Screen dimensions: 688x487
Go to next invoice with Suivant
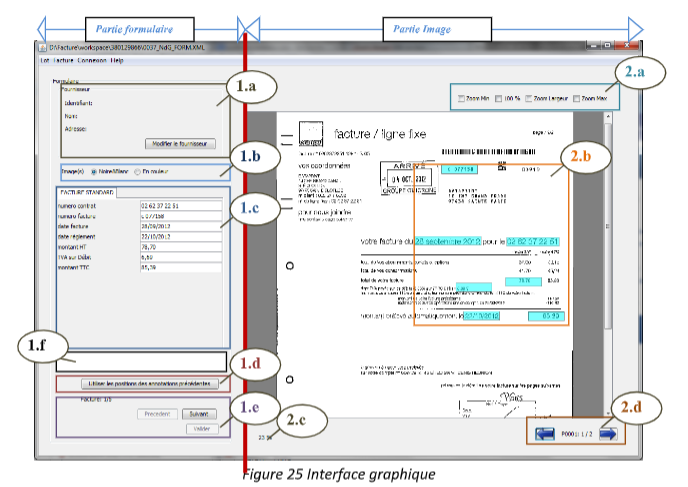pos(199,414)
